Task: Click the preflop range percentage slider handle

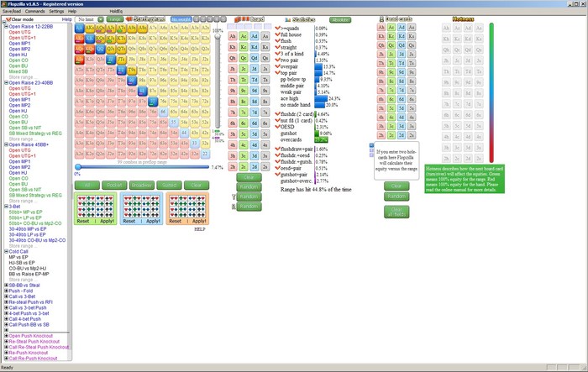Action: (78, 167)
